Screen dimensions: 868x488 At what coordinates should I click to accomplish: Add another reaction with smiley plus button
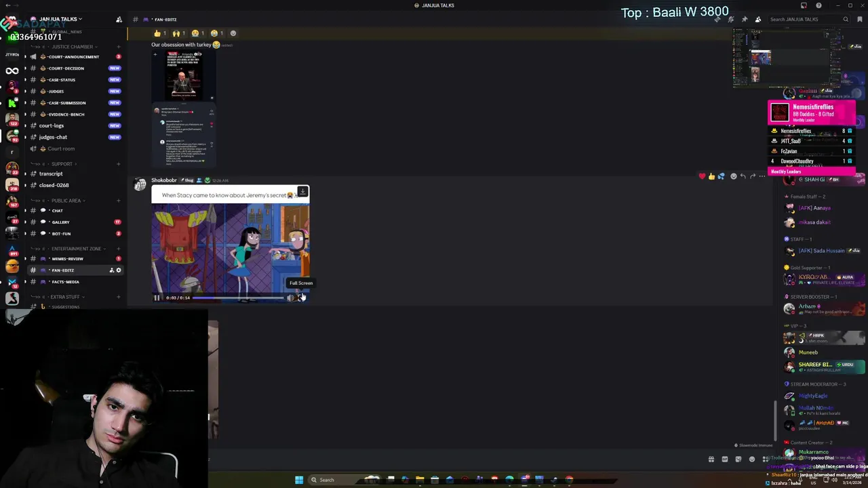click(233, 33)
